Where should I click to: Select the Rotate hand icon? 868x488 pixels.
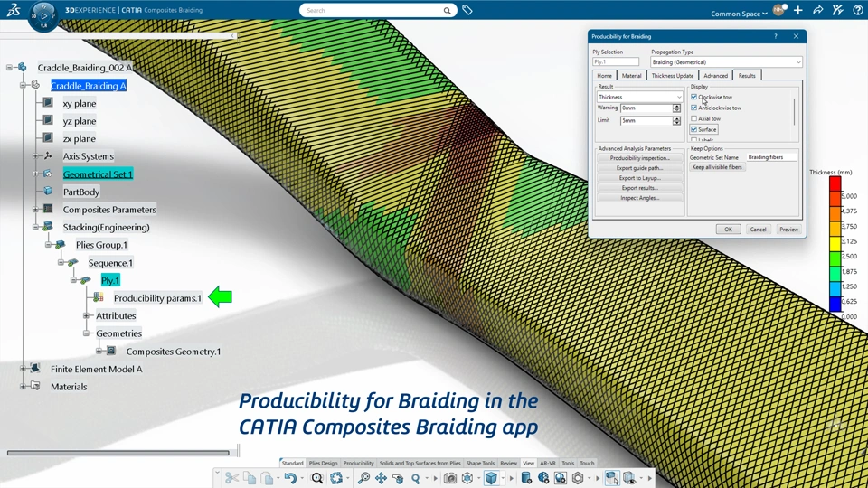click(398, 477)
